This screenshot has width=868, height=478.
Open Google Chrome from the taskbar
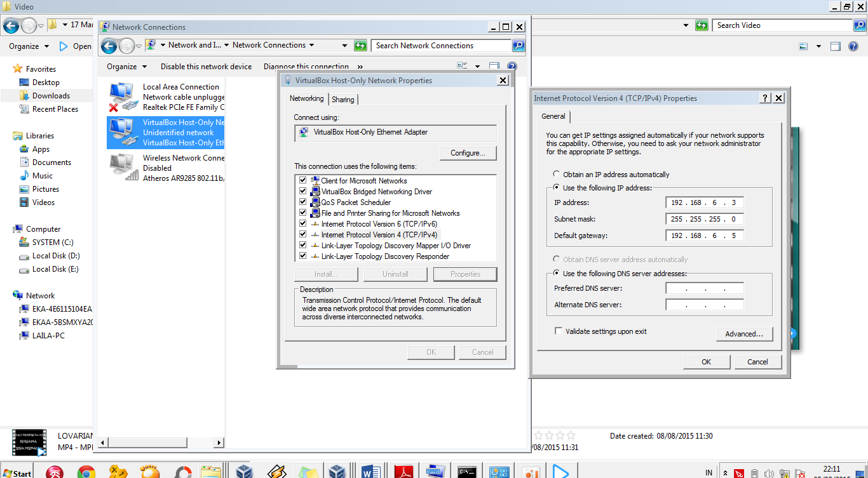point(86,472)
